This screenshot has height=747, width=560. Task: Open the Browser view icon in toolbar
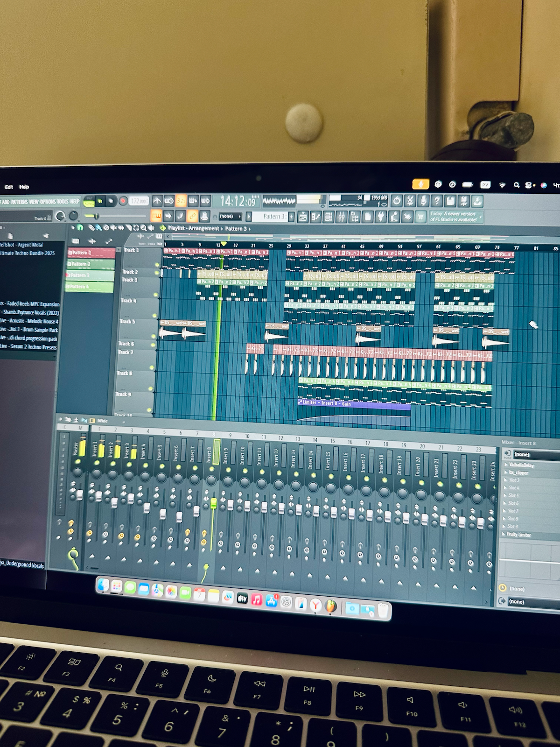tap(354, 217)
